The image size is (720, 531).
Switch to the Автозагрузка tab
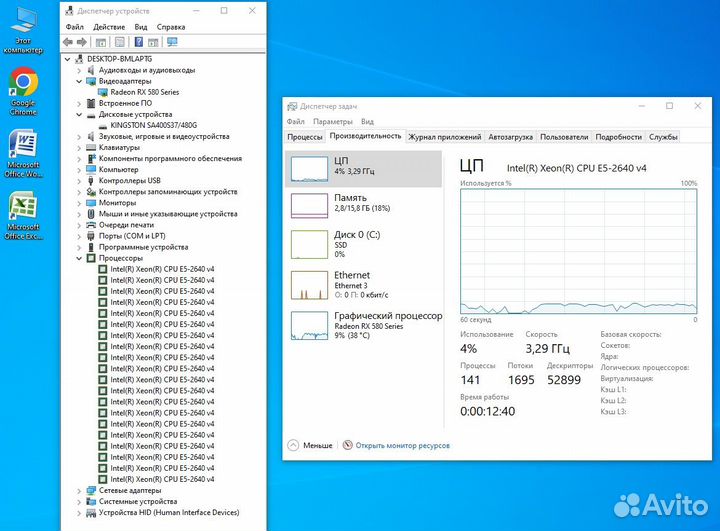coord(511,137)
